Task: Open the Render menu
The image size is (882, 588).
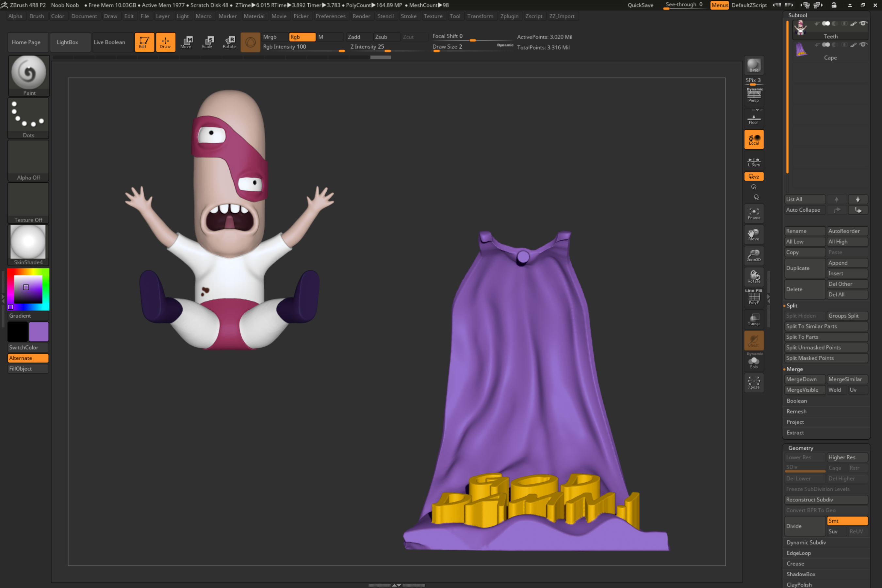Action: 361,16
